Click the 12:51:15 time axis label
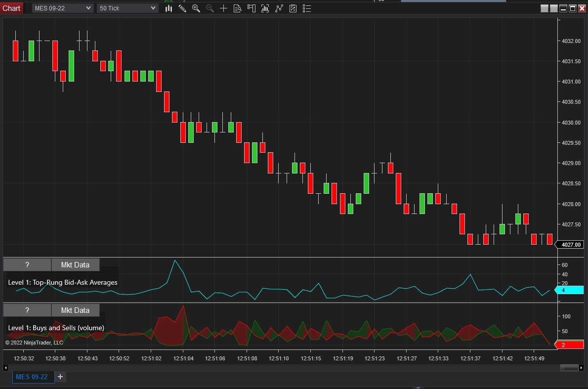 311,358
